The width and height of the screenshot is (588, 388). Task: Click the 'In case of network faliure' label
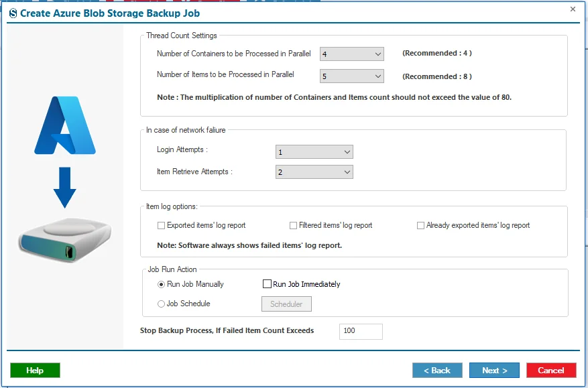186,130
